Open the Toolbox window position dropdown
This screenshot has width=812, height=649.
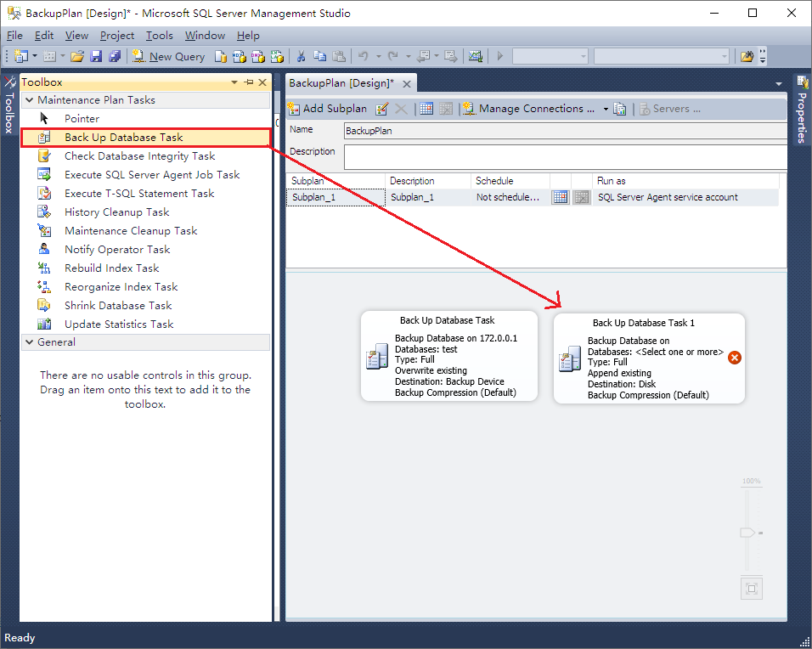click(234, 82)
